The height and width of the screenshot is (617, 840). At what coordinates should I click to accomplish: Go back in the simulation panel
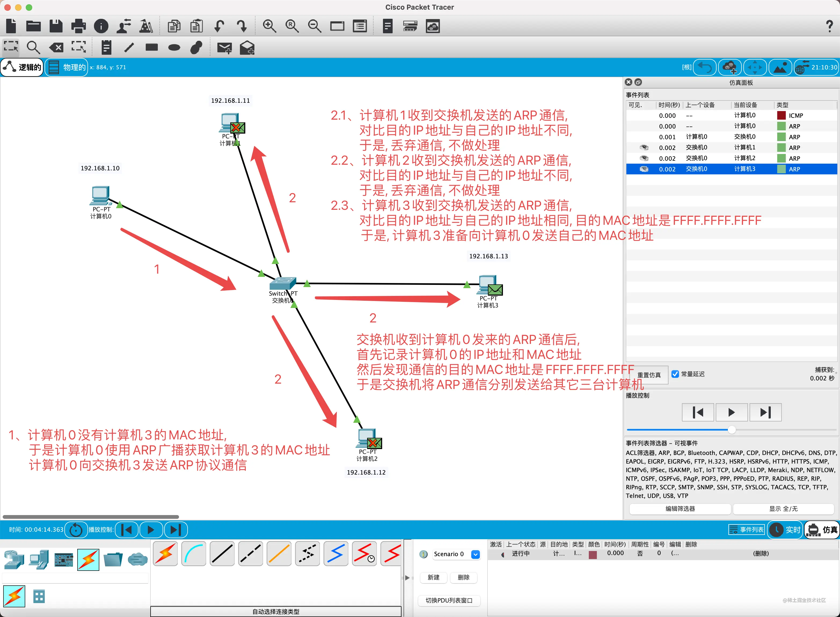pyautogui.click(x=698, y=412)
